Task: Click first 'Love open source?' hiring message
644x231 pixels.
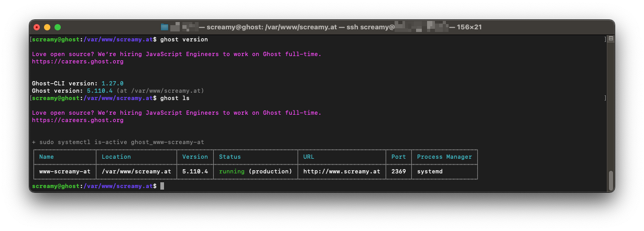Action: (x=177, y=54)
